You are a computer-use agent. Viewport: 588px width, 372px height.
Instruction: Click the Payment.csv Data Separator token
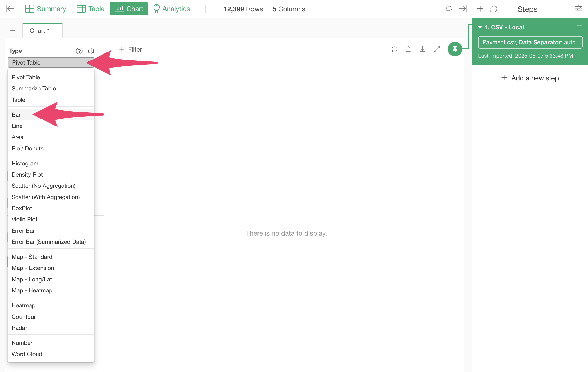pyautogui.click(x=530, y=43)
